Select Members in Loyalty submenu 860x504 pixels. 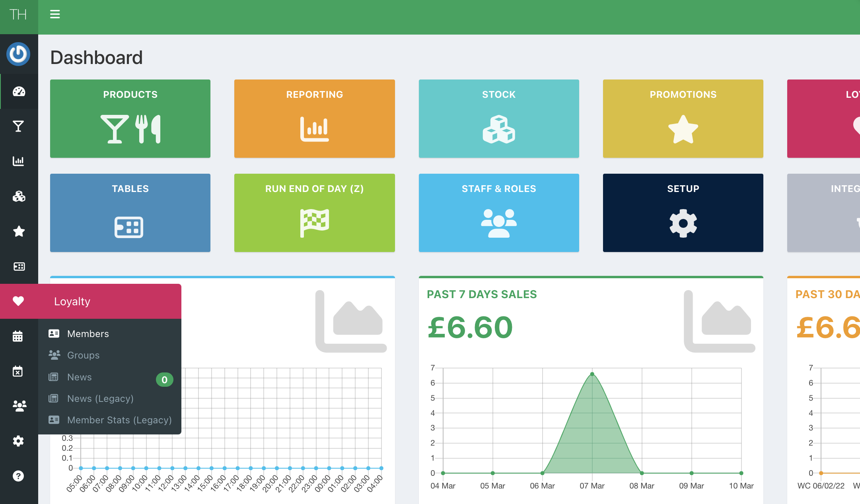pyautogui.click(x=88, y=334)
